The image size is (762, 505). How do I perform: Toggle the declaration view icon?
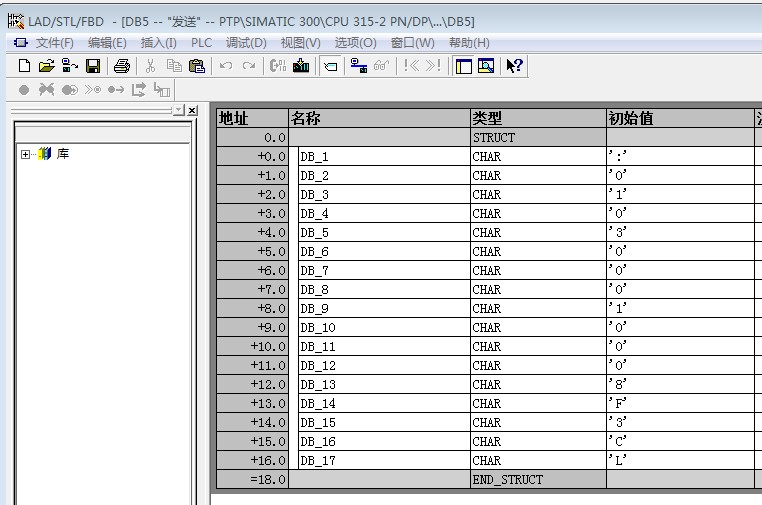pos(330,66)
